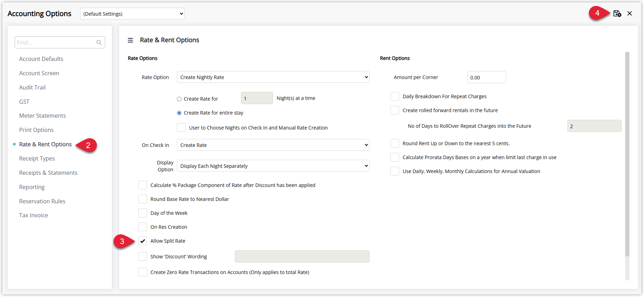Open Account Defaults section
This screenshot has width=644, height=297.
click(41, 59)
